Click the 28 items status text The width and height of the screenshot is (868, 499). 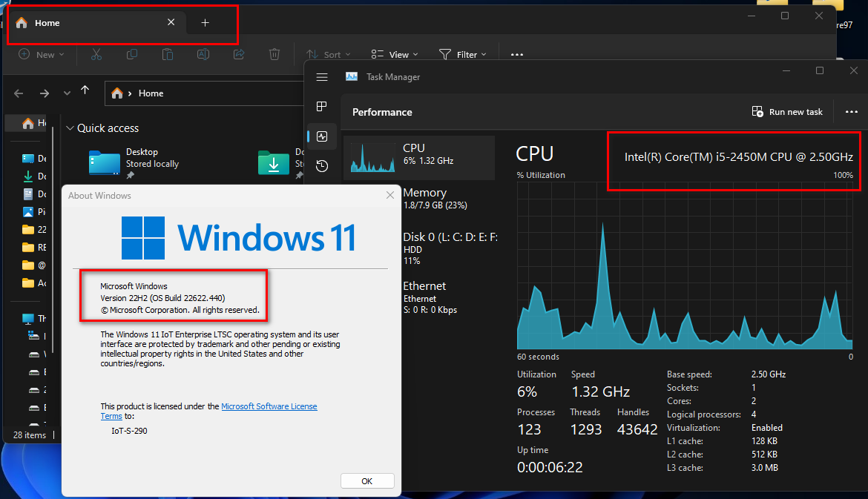(x=30, y=435)
